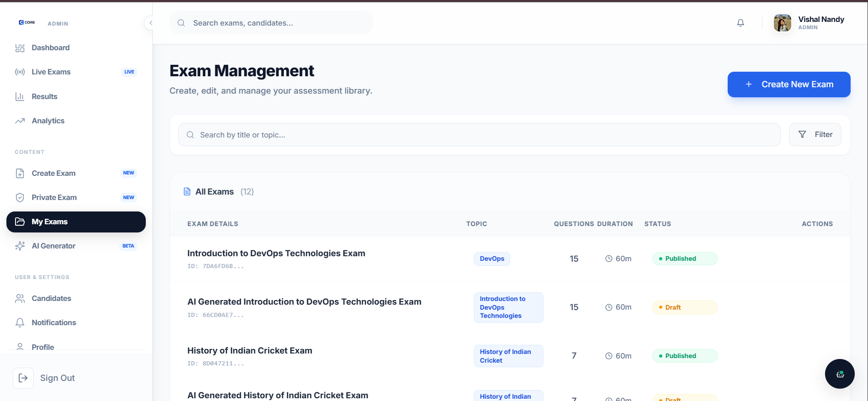Open AI Generated History of Indian Cricket Exam

[x=278, y=396]
